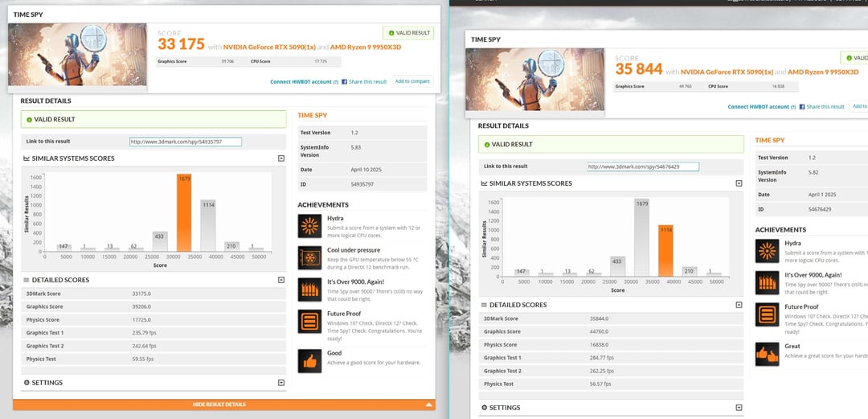Image resolution: width=868 pixels, height=419 pixels.
Task: Click gray 1114 bar in left chart
Action: tap(208, 225)
